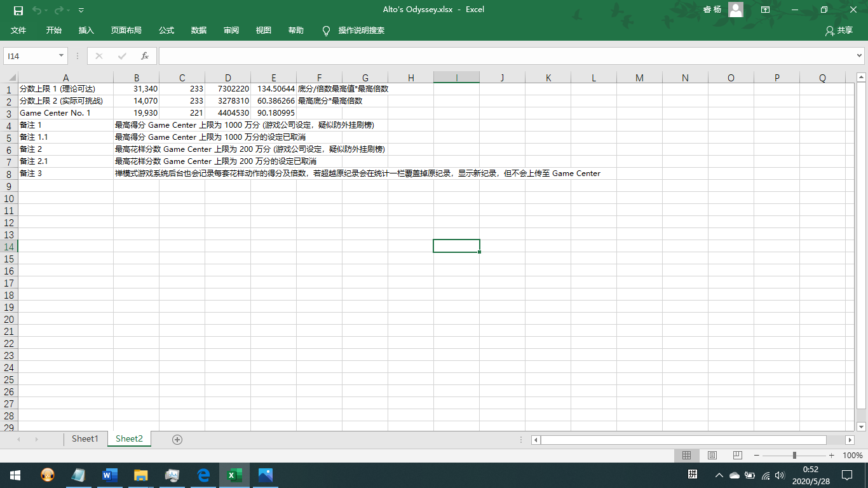
Task: Select column A header
Action: [66, 78]
